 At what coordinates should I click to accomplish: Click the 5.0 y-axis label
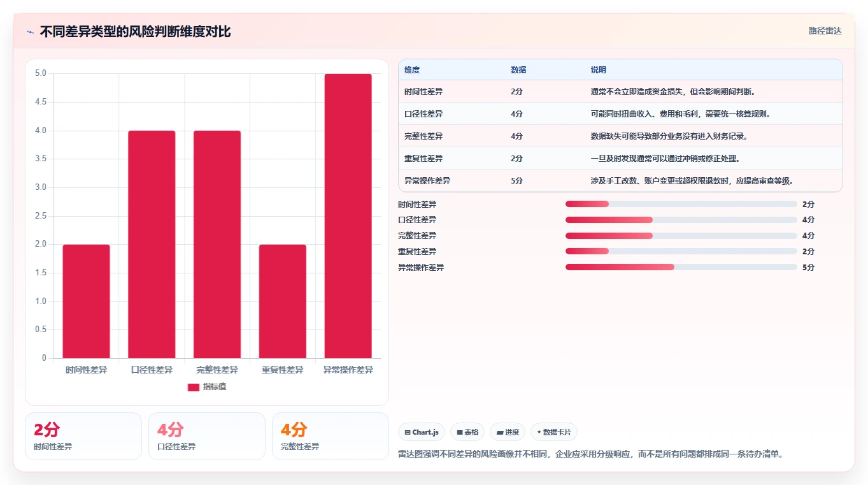pos(41,73)
